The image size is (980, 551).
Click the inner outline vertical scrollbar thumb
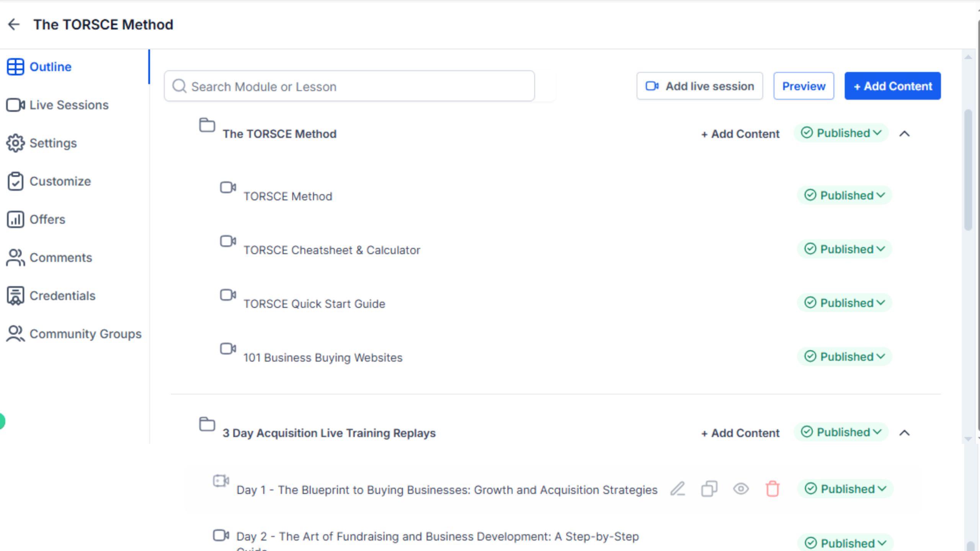tap(968, 170)
